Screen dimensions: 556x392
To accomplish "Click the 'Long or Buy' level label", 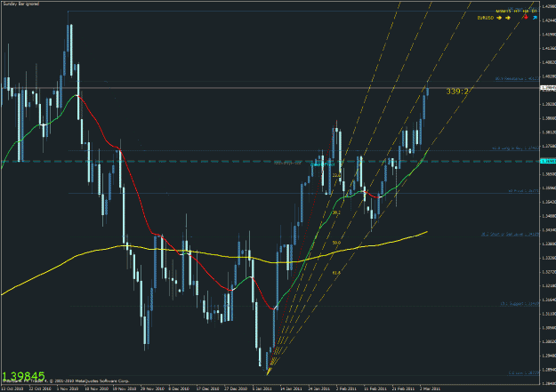I will coord(516,148).
